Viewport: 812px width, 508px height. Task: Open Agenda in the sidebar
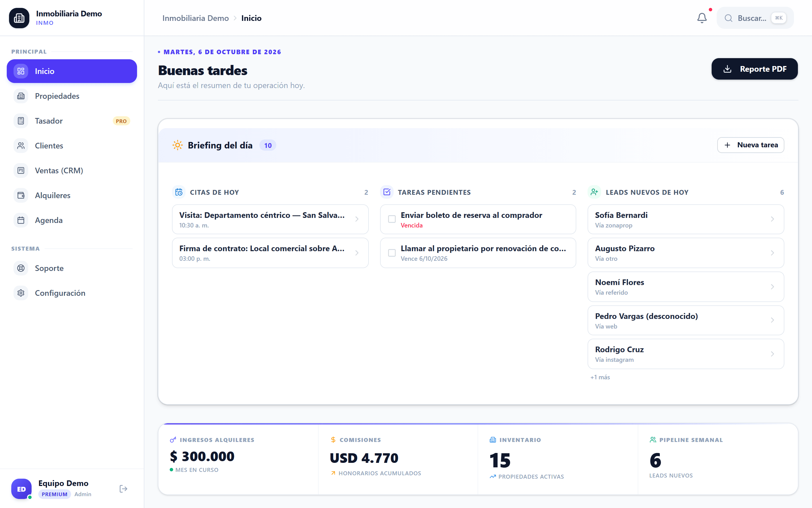(x=72, y=220)
